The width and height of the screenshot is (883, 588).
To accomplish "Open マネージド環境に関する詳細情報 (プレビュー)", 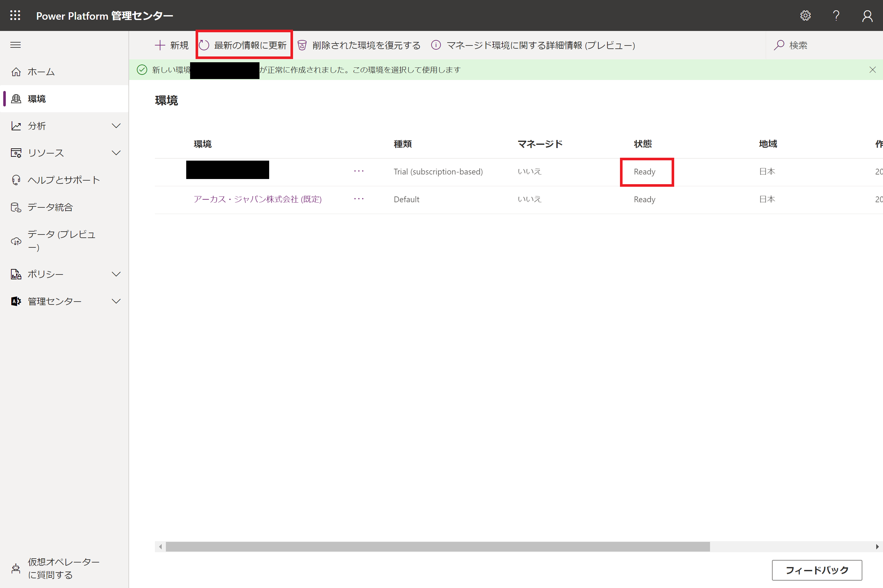I will point(533,45).
